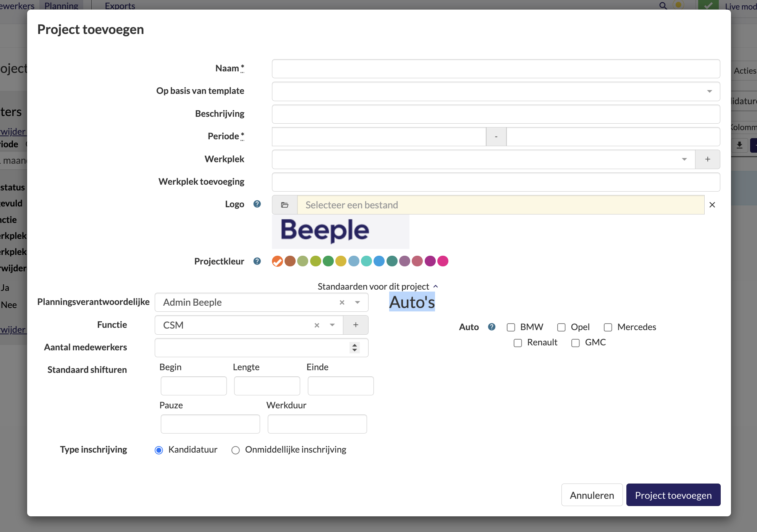The image size is (757, 532).
Task: Open file browser folder icon for Logo
Action: pyautogui.click(x=285, y=205)
